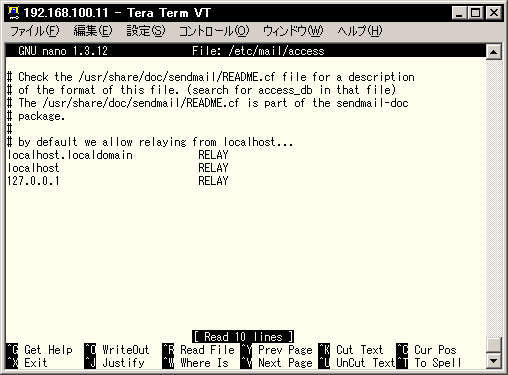Minimize the Tera Term window
The image size is (508, 375).
(x=459, y=13)
